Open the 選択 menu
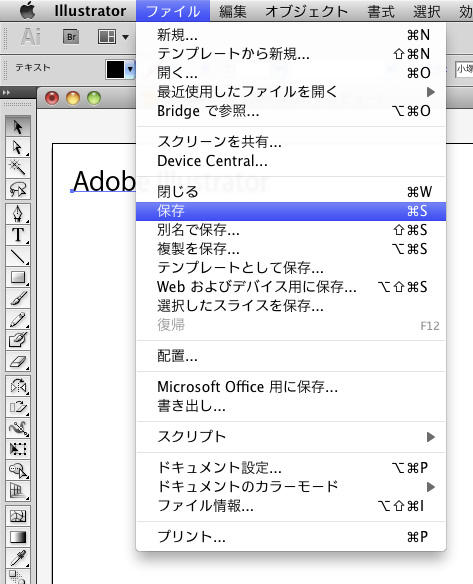This screenshot has height=584, width=473. 427,11
